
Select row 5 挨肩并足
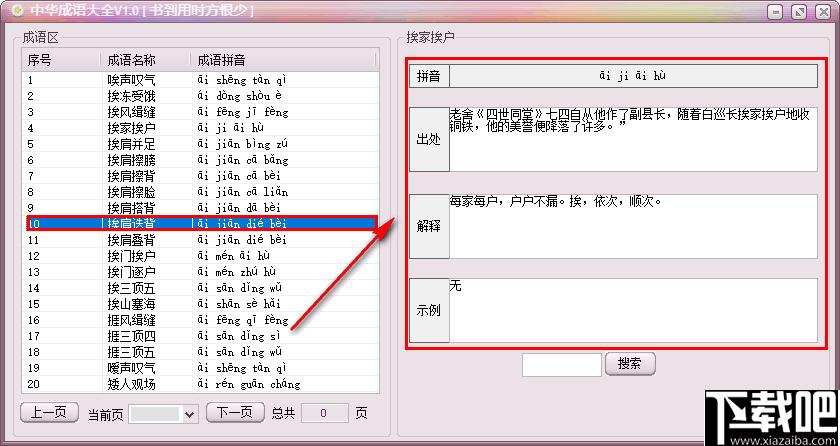tap(200, 144)
